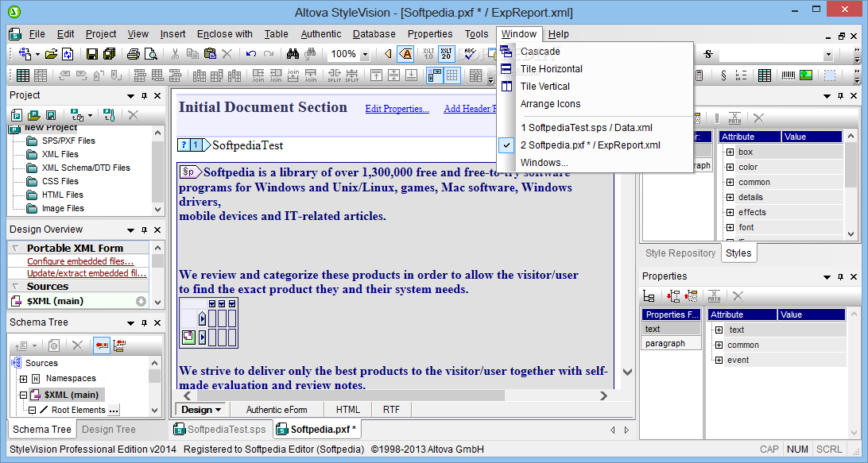This screenshot has height=463, width=868.
Task: Click the insert image landscape icon
Action: tap(806, 75)
